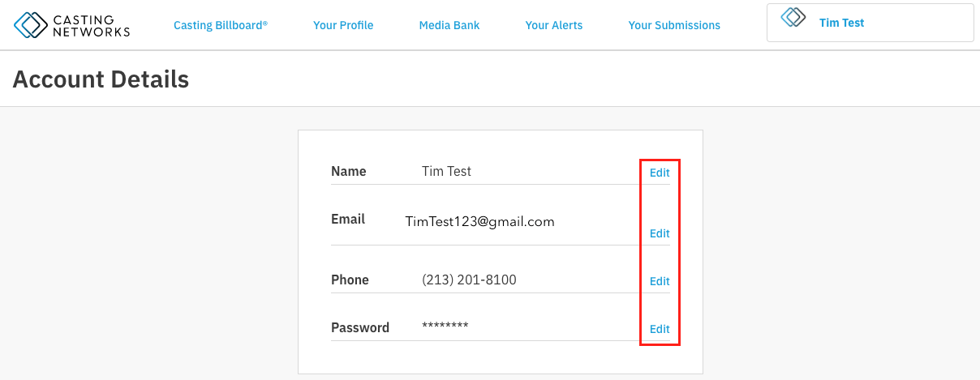Open the Casting Billboard menu item
The width and height of the screenshot is (980, 380).
[x=221, y=25]
